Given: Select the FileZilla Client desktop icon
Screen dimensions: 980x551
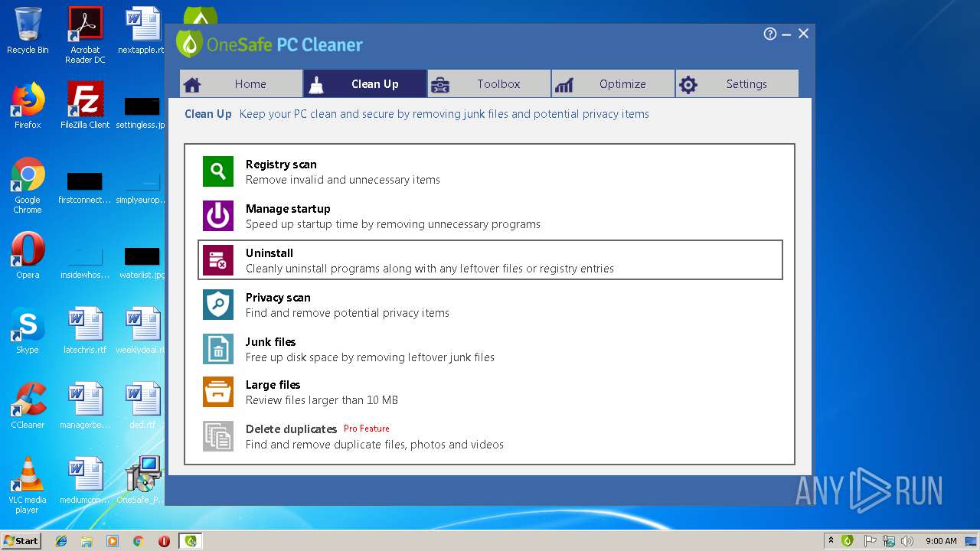Looking at the screenshot, I should click(x=85, y=106).
